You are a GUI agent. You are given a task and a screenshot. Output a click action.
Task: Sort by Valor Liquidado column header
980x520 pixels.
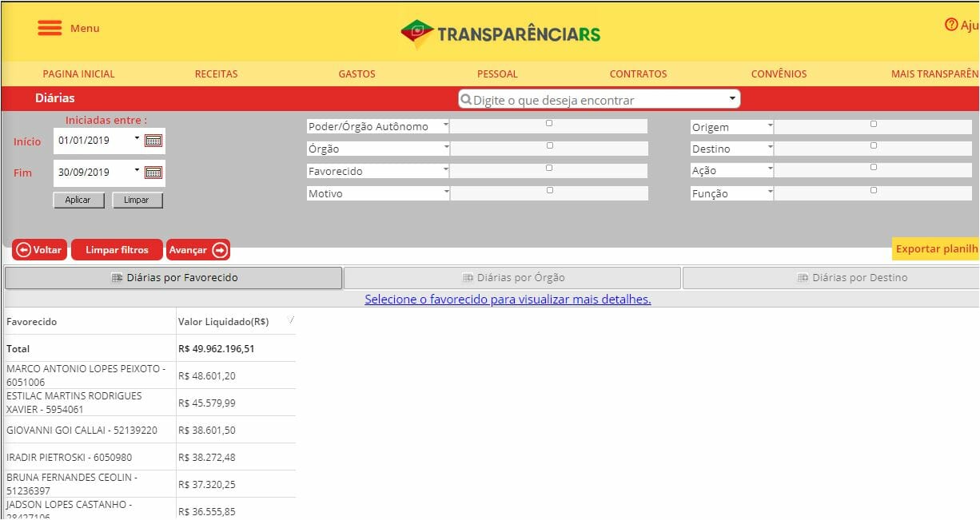click(x=224, y=322)
